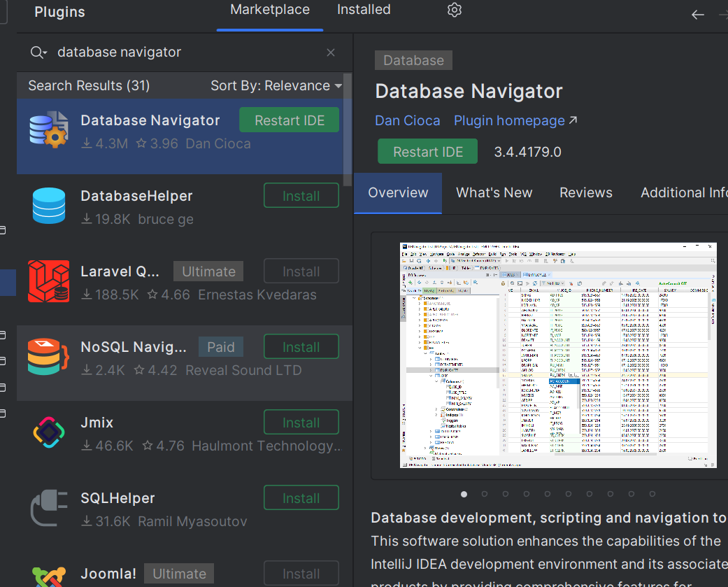The width and height of the screenshot is (728, 587).
Task: Click the back navigation arrow
Action: point(697,15)
